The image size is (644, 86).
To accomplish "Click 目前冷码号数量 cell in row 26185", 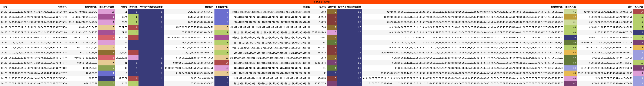I will 107,38.
